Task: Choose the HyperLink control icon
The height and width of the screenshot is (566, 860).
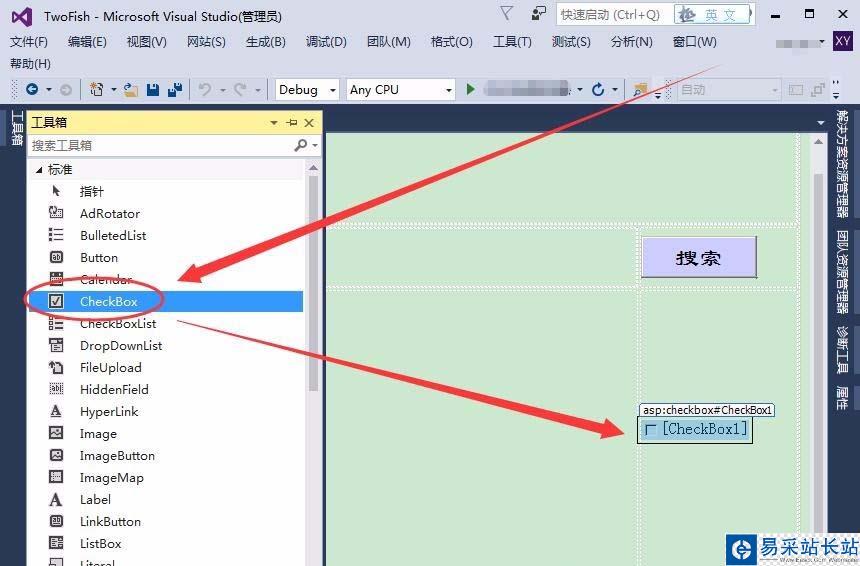Action: tap(56, 411)
